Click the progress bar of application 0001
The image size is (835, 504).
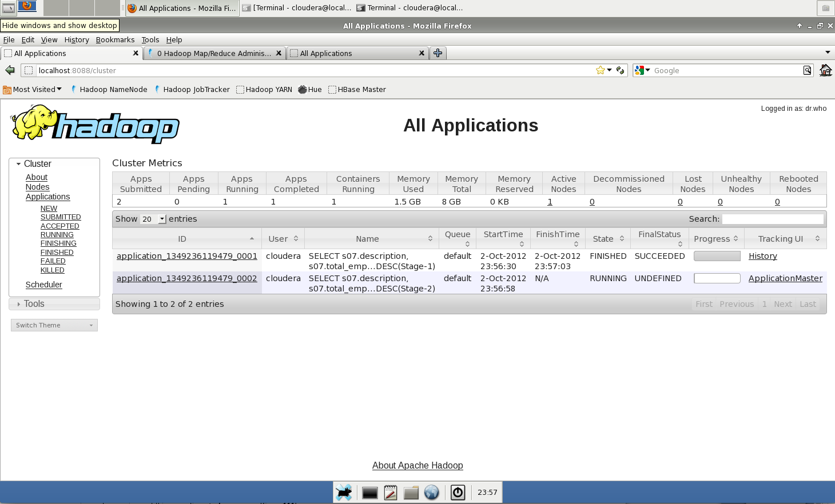(x=717, y=256)
